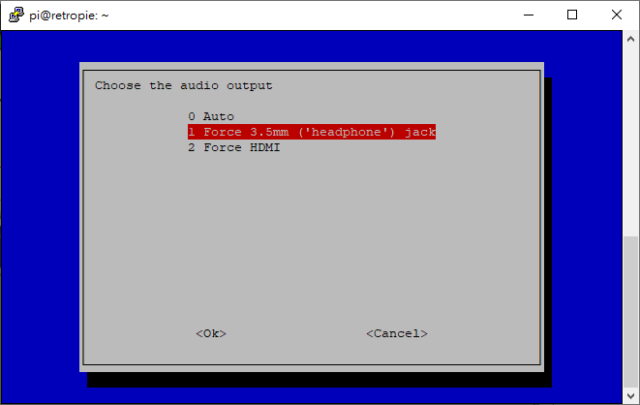Viewport: 640px width, 405px height.
Task: Select the 0 Auto audio option
Action: (211, 116)
